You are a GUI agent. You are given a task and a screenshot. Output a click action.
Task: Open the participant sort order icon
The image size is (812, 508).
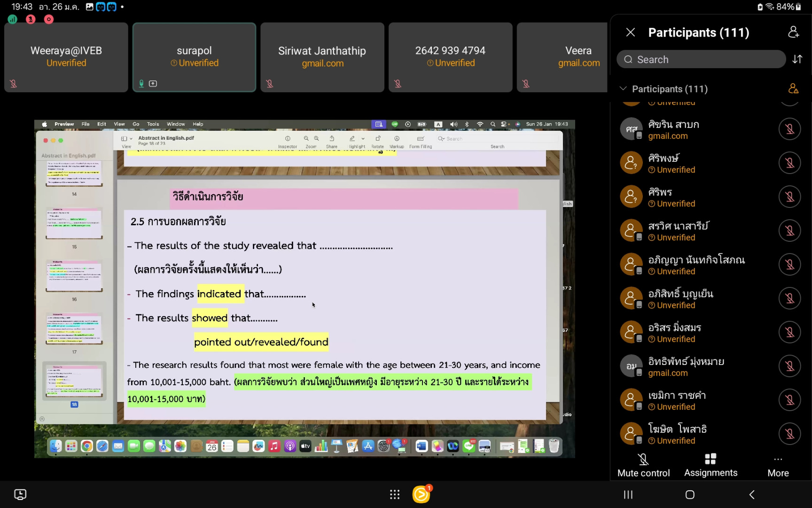[797, 59]
